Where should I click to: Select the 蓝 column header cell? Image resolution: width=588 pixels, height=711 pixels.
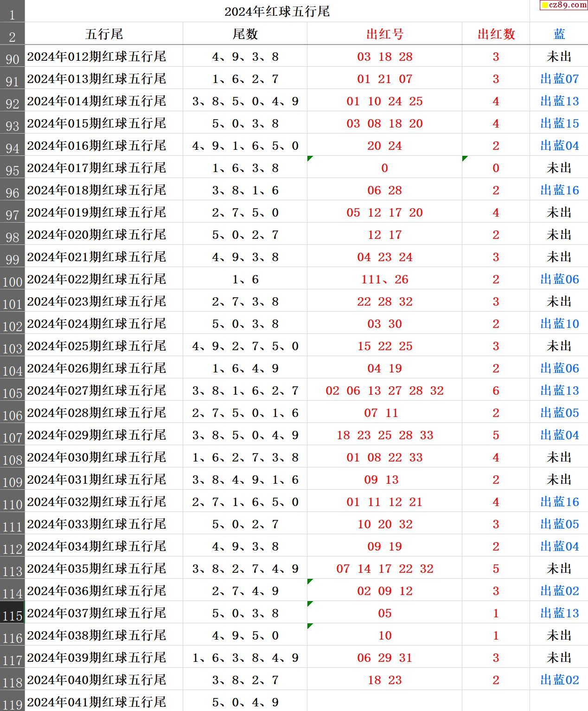click(x=559, y=34)
